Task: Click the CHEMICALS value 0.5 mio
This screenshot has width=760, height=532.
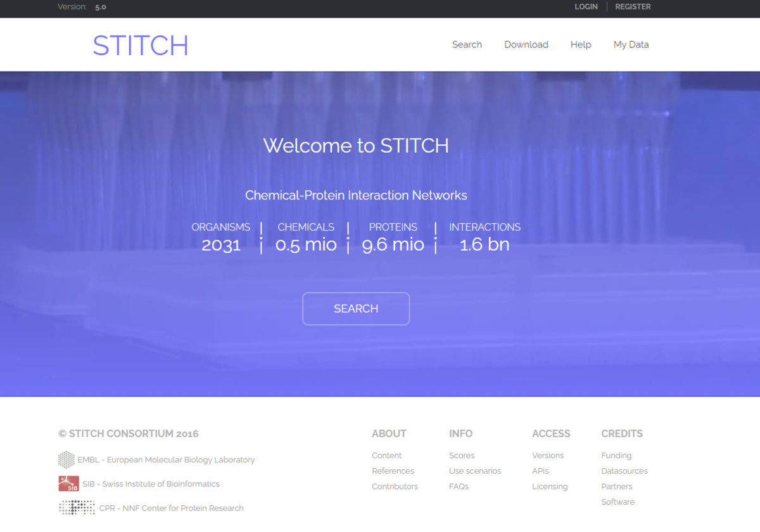Action: pos(306,245)
